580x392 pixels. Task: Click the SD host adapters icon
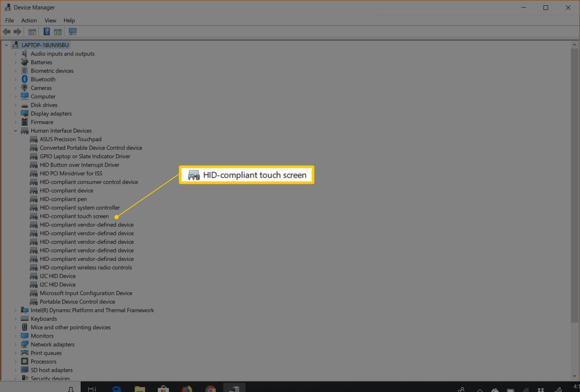click(25, 370)
